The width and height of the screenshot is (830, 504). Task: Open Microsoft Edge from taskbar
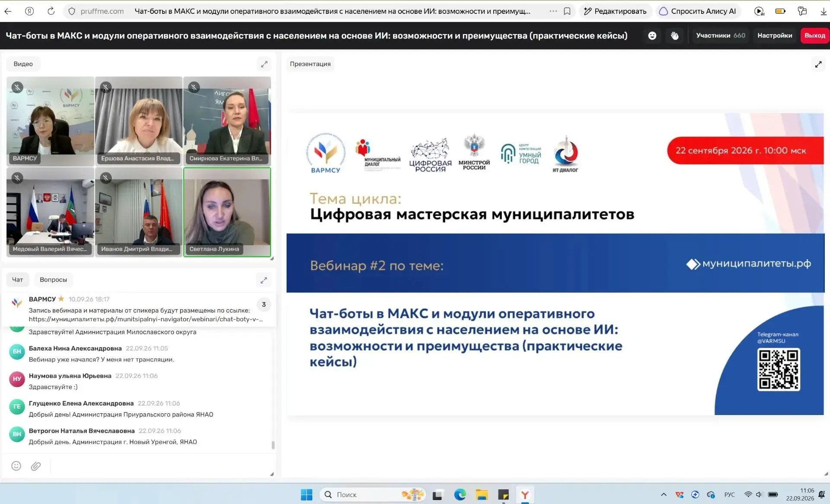tap(460, 494)
